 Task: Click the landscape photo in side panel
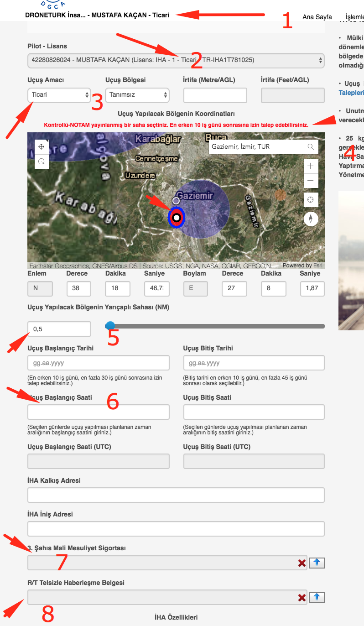tap(351, 260)
